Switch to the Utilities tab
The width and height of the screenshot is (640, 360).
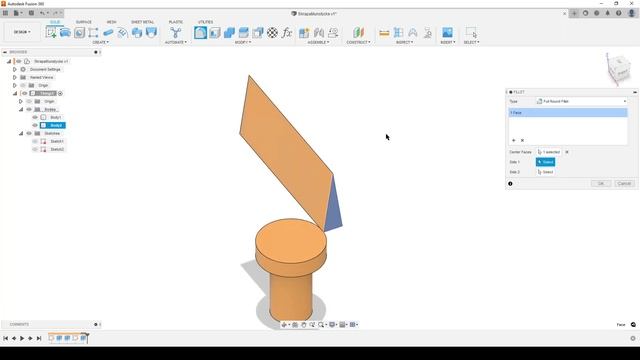coord(205,22)
